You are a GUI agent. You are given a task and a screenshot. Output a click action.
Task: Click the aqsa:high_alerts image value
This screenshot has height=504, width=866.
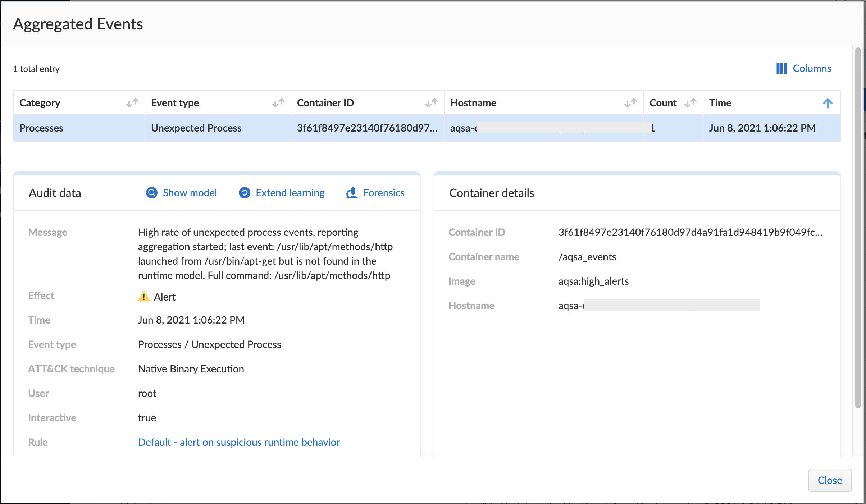click(x=593, y=281)
